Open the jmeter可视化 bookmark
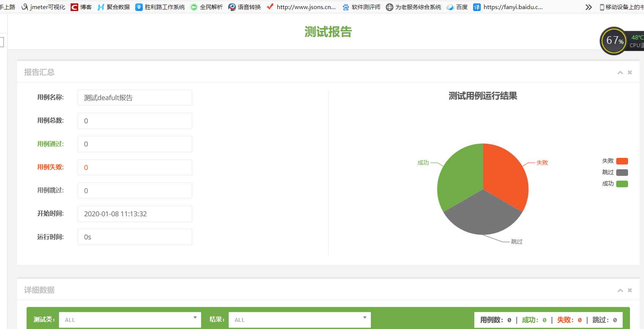Image resolution: width=644 pixels, height=329 pixels. 43,7
